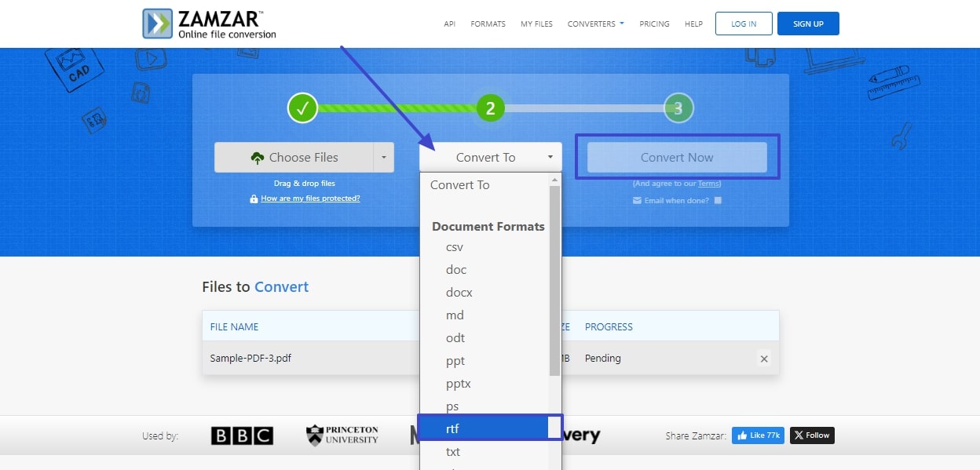The image size is (980, 470).
Task: Click the Zamzar logo icon
Action: pyautogui.click(x=155, y=24)
